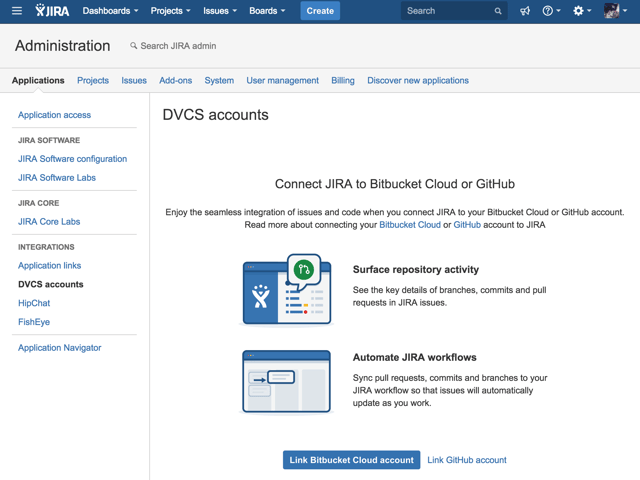The width and height of the screenshot is (640, 480).
Task: Click the Automate JIRA workflows illustration
Action: click(287, 382)
